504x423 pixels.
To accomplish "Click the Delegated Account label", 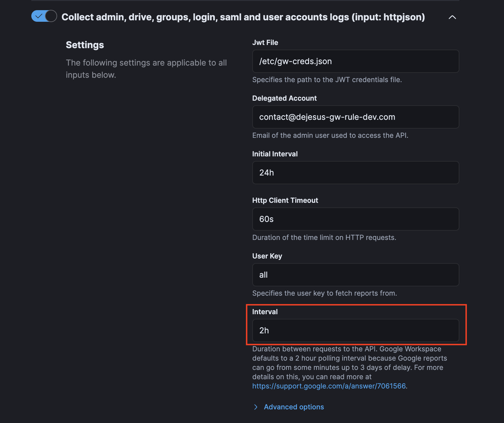I will (x=284, y=98).
